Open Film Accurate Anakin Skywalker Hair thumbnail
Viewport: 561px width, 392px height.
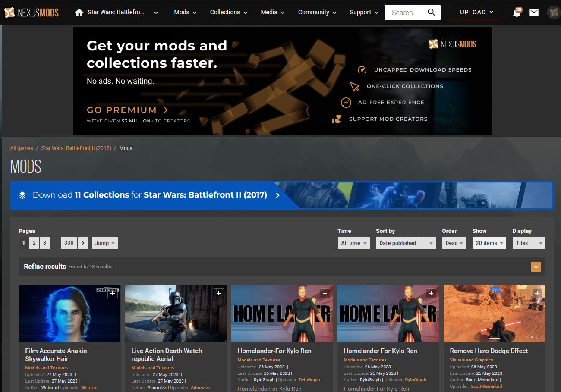click(69, 314)
